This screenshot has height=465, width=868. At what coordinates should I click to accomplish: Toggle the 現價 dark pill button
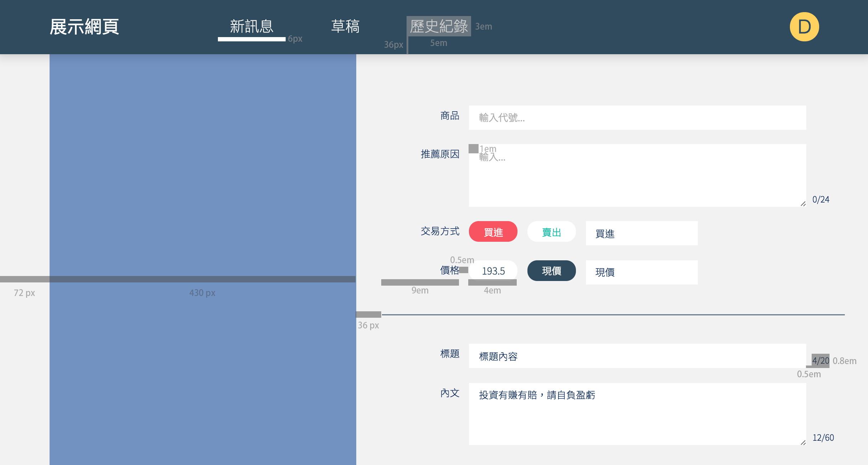click(551, 271)
